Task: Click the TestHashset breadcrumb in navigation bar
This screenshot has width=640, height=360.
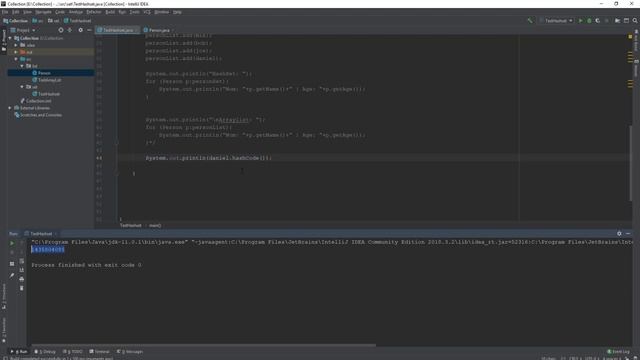Action: 78,21
